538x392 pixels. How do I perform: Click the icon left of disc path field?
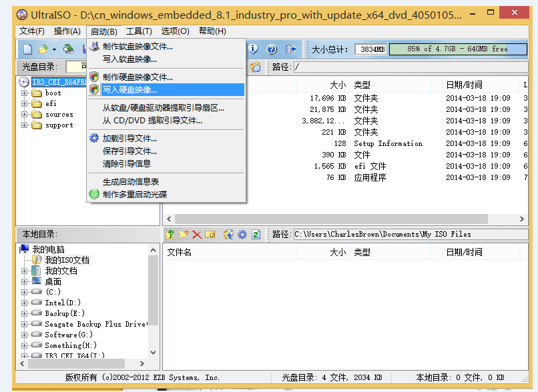click(255, 67)
